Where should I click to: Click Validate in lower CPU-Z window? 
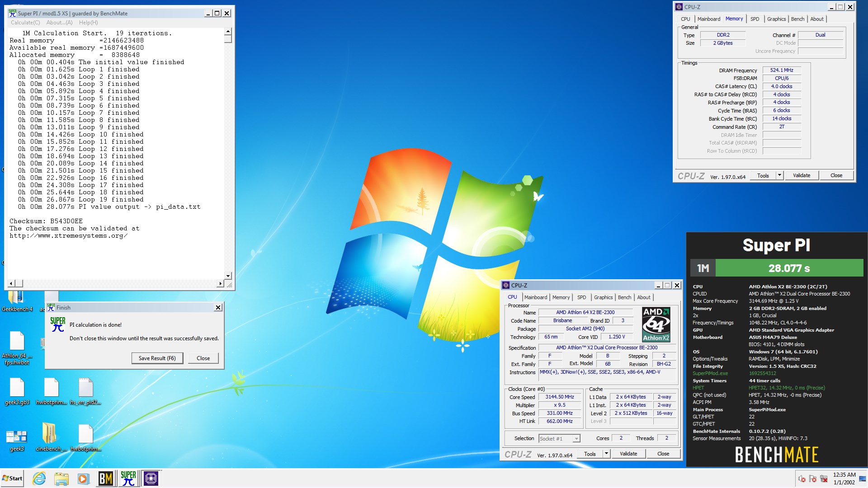tap(628, 454)
